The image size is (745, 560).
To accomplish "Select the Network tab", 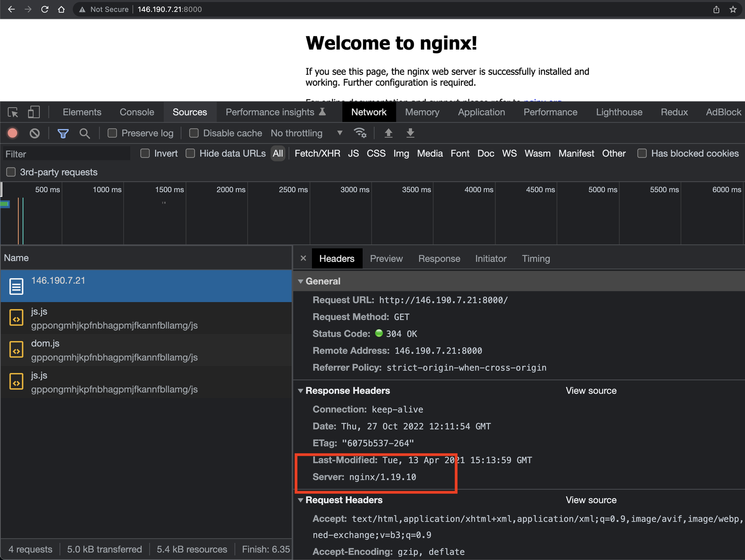I will tap(369, 112).
